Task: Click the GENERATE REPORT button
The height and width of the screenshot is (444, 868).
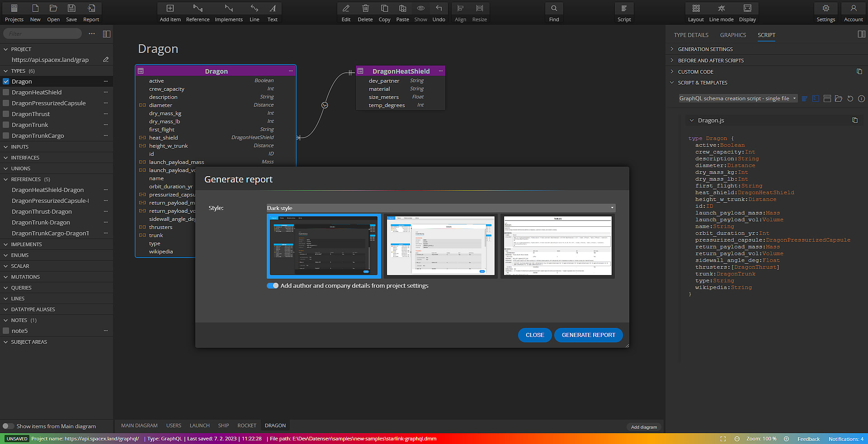Action: [x=588, y=335]
